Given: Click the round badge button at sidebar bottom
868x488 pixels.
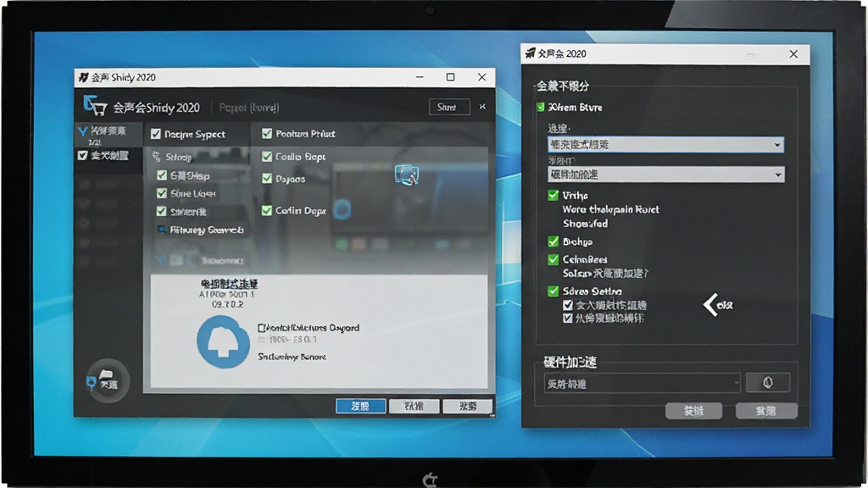Looking at the screenshot, I should 108,380.
